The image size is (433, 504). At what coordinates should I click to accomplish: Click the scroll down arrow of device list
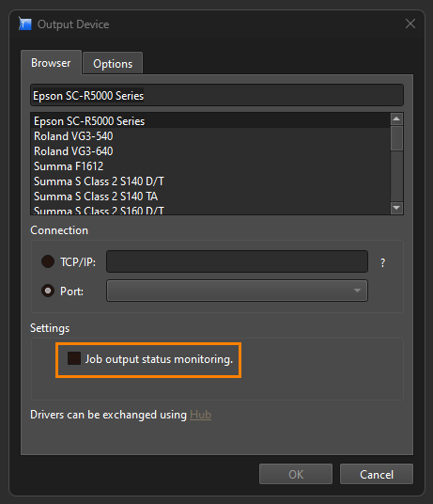point(396,208)
